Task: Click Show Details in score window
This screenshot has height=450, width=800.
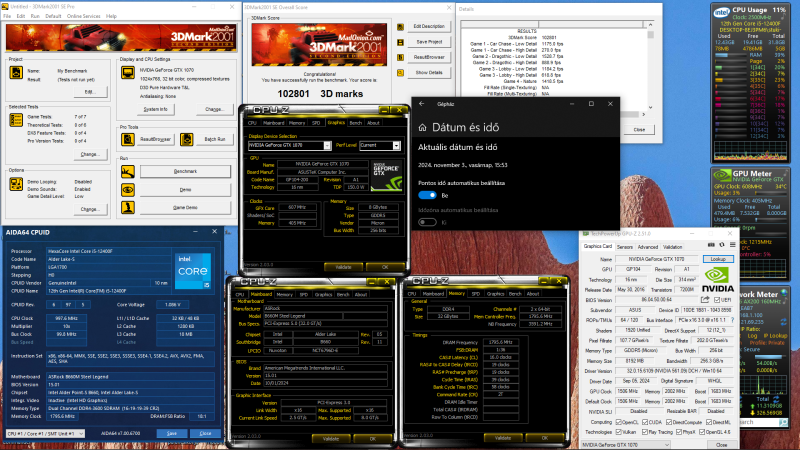Action: pos(429,72)
